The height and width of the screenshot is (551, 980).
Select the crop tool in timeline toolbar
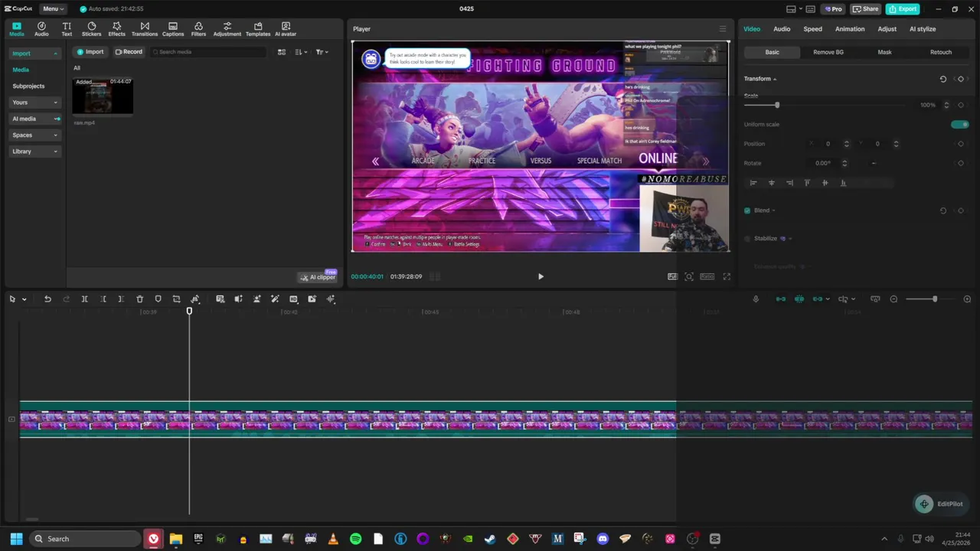176,299
